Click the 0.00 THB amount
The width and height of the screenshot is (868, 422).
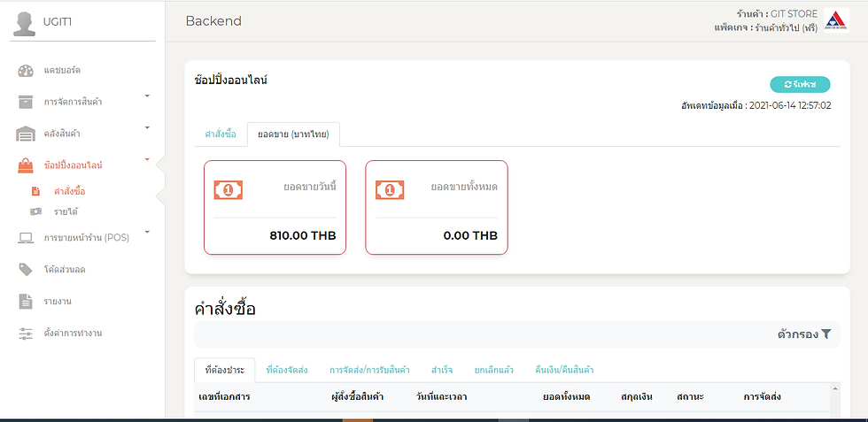click(x=470, y=236)
